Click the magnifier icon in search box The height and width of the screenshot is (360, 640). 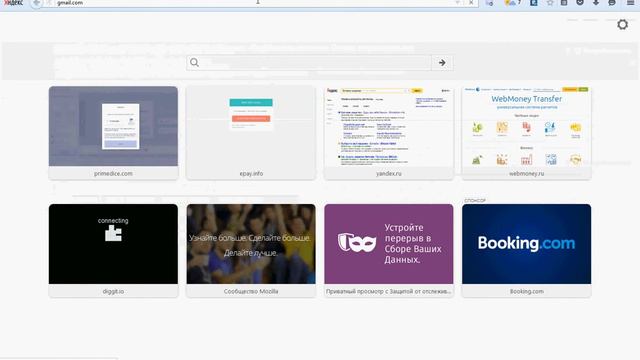point(195,62)
